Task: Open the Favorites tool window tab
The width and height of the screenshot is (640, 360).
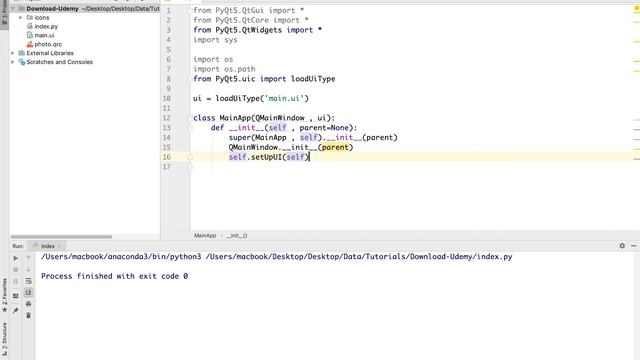Action: point(4,296)
